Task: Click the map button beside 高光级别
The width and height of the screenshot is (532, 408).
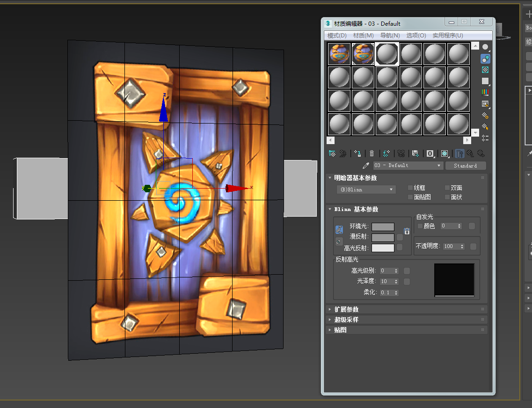Action: [x=407, y=270]
